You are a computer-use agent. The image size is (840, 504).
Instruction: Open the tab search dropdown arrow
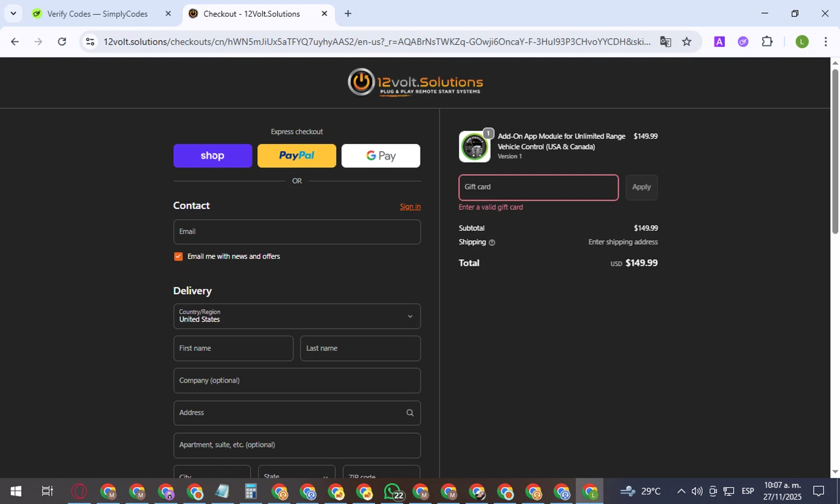[x=13, y=13]
